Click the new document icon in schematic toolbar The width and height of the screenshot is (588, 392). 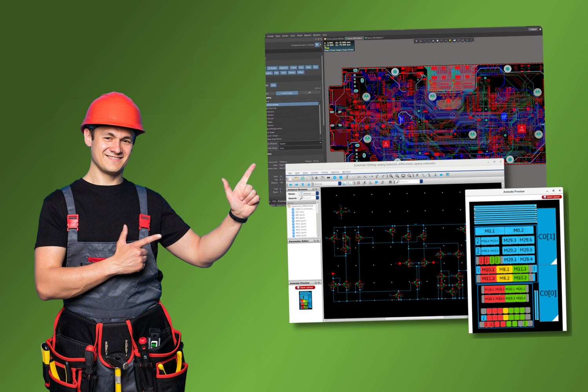click(290, 179)
